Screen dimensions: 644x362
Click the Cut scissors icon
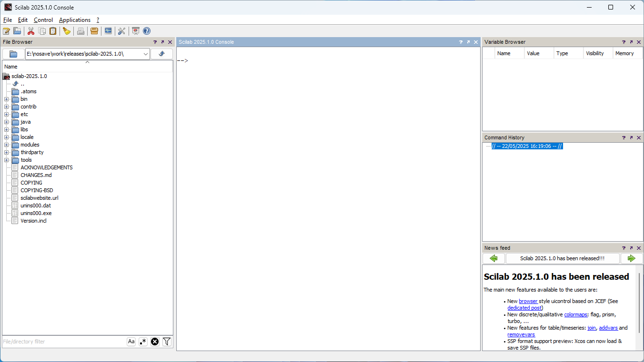click(31, 31)
